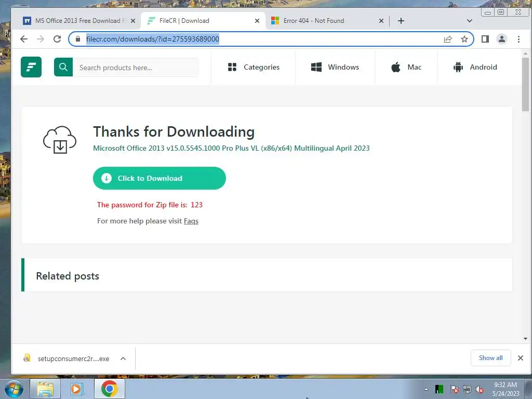Click the green Click to Download button

point(159,178)
